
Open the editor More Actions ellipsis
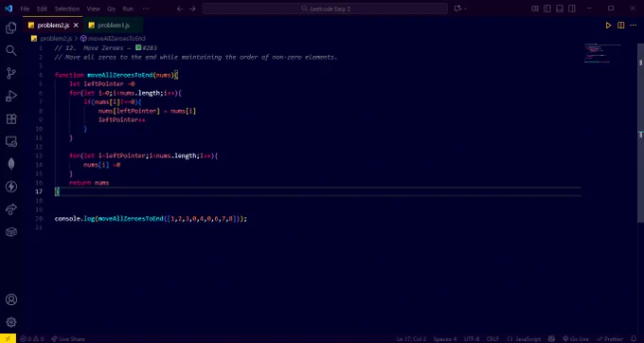click(x=633, y=26)
